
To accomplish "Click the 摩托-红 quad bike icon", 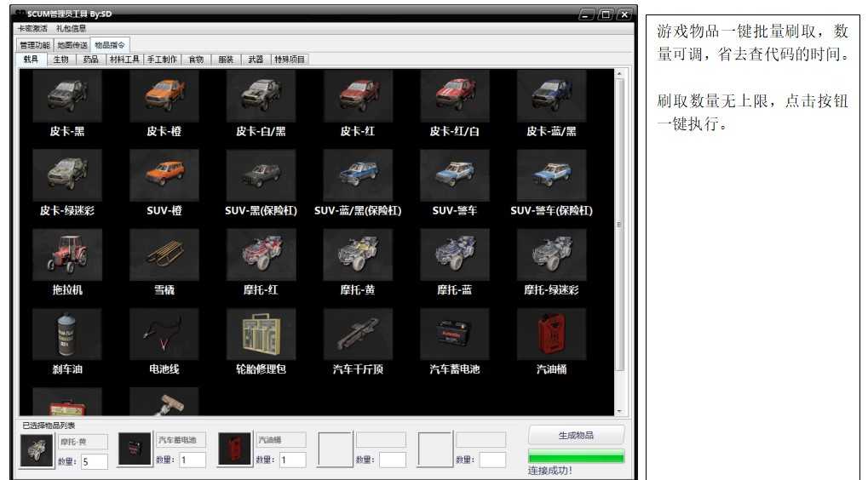I will tap(261, 254).
